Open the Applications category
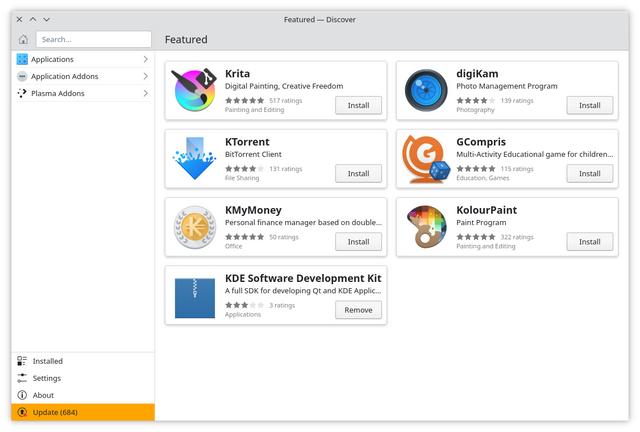 [x=83, y=59]
